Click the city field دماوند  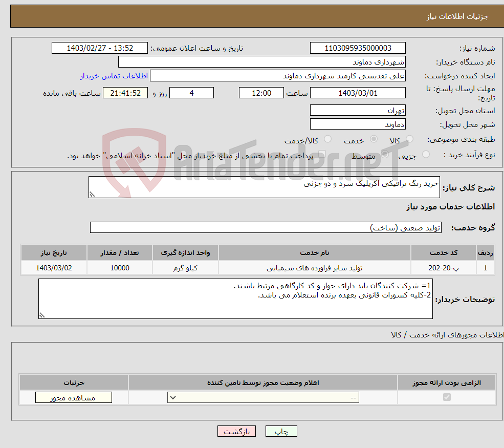click(x=358, y=124)
